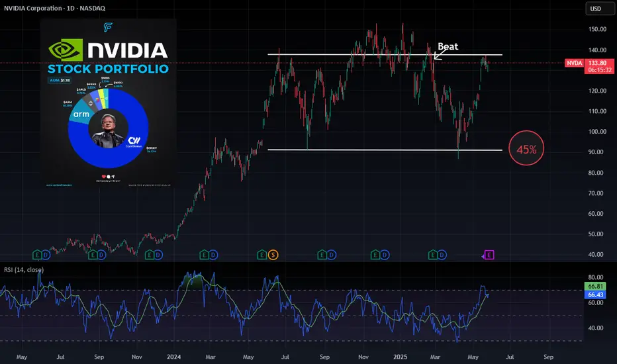Select the Beat text annotation
The height and width of the screenshot is (364, 617).
coord(448,46)
